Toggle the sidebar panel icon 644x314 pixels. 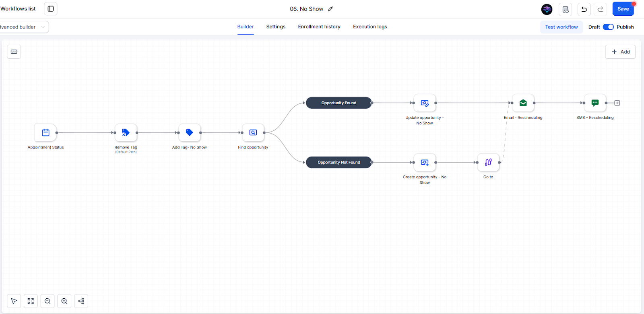tap(51, 9)
